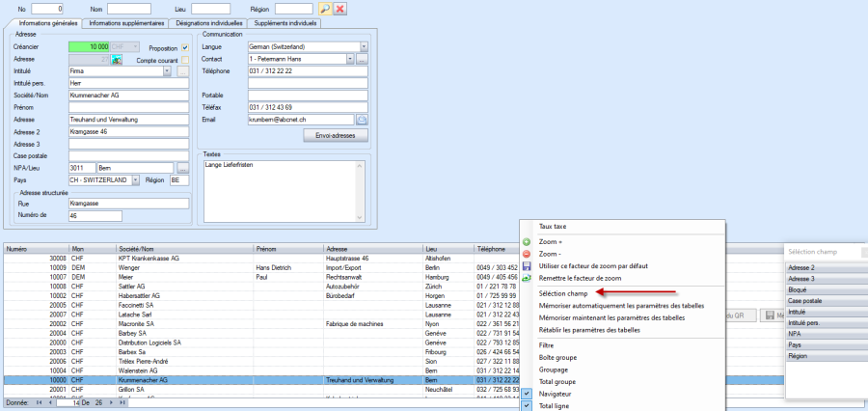Click the red Zoom - icon
868x411 pixels.
[x=527, y=255]
